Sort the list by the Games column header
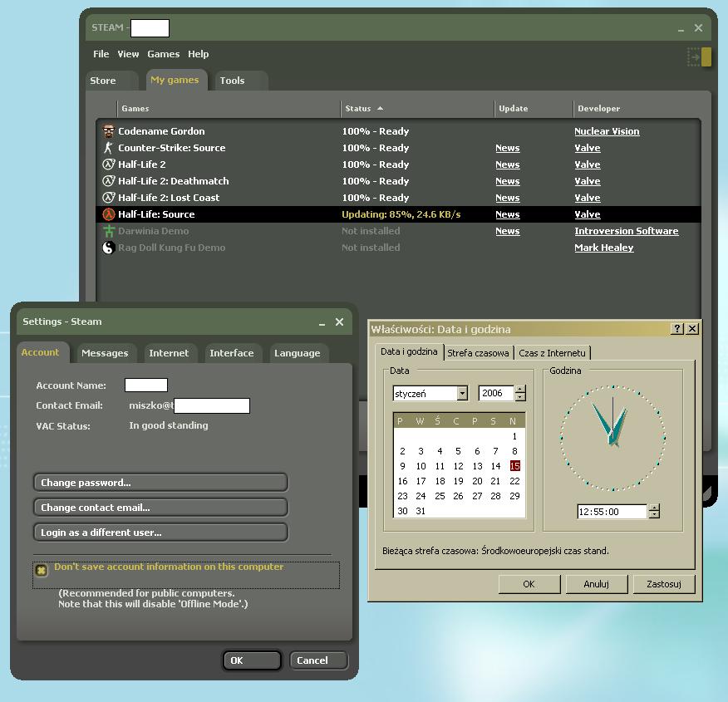 229,109
